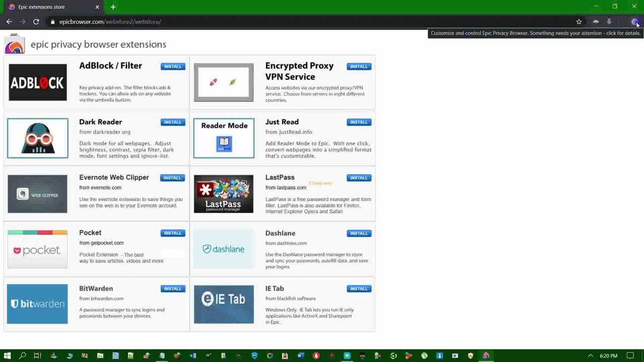This screenshot has width=644, height=362.
Task: Click the 'from evernote.com' source text
Action: click(100, 188)
